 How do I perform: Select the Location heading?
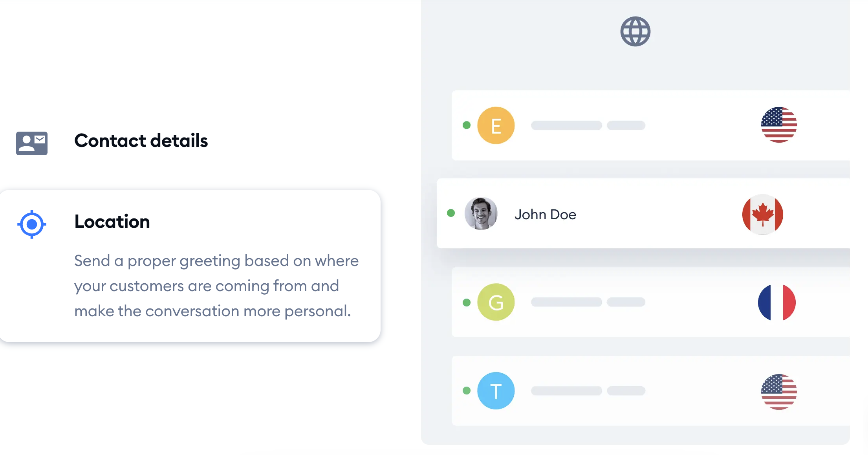coord(112,222)
